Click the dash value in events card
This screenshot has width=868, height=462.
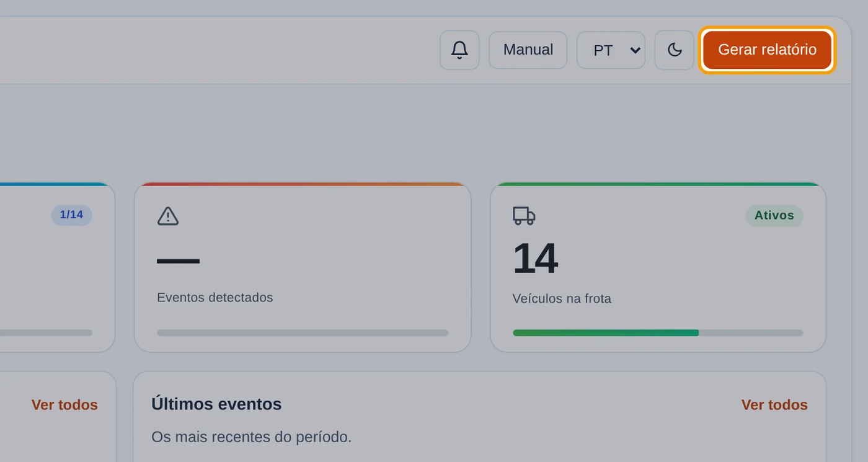(179, 261)
